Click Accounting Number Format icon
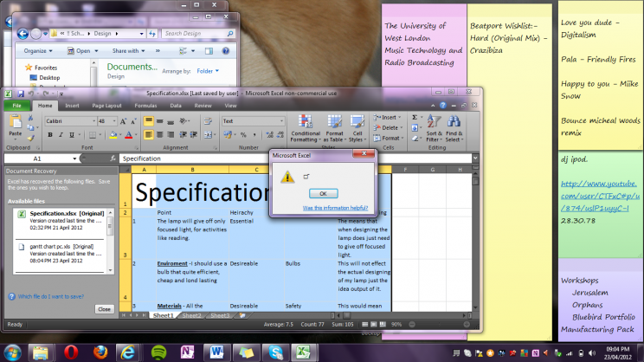Image resolution: width=644 pixels, height=362 pixels. coord(228,135)
